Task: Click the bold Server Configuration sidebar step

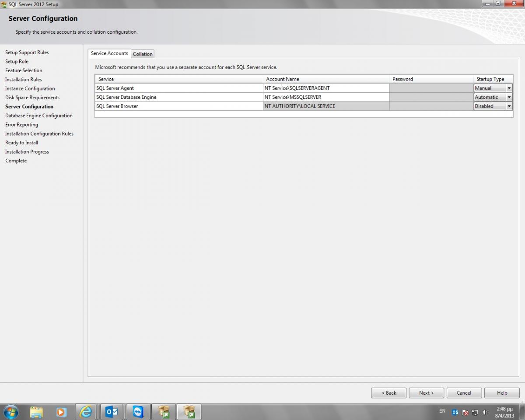Action: click(x=29, y=107)
